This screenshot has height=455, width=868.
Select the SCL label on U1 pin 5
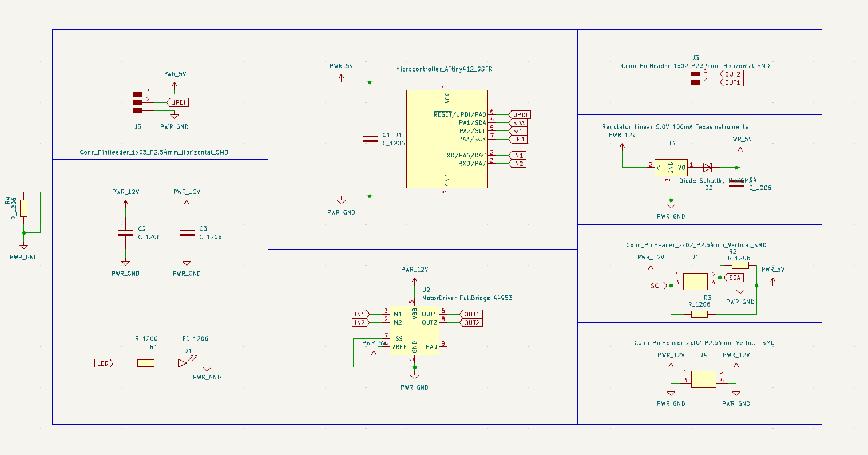(518, 131)
